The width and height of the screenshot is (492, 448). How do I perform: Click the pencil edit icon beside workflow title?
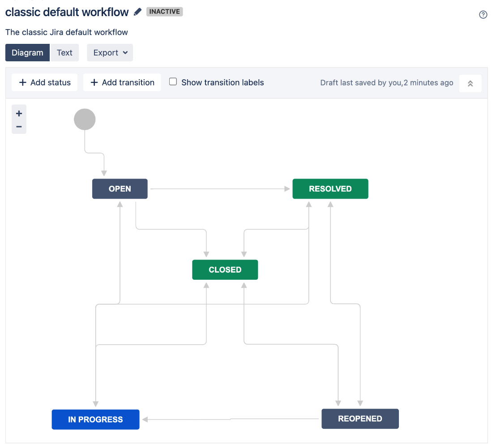pyautogui.click(x=137, y=12)
